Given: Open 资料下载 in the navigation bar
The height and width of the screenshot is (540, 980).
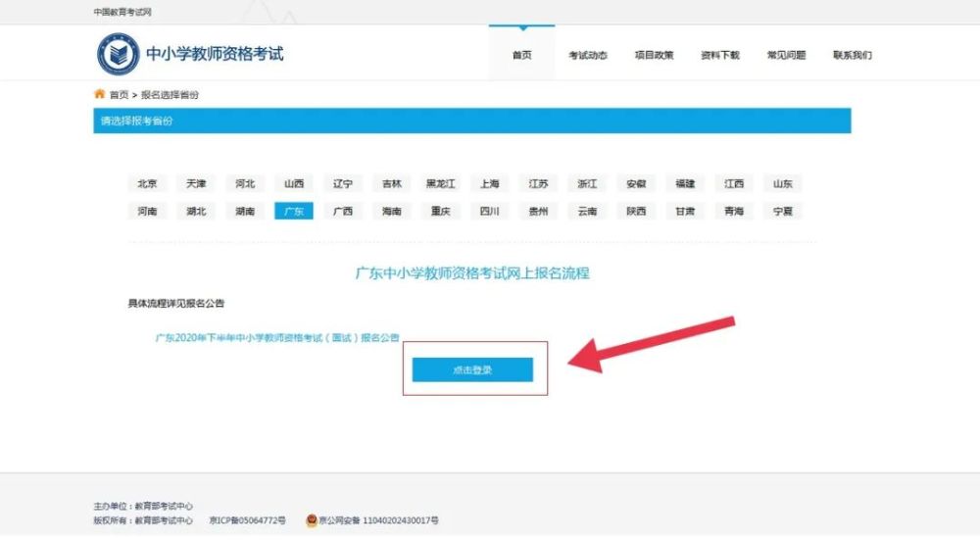Looking at the screenshot, I should [x=720, y=55].
